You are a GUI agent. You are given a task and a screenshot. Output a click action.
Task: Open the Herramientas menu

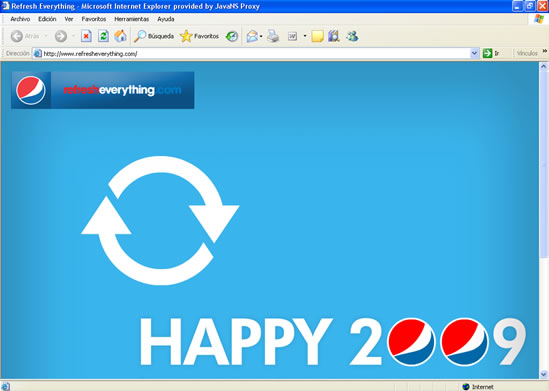pos(132,19)
